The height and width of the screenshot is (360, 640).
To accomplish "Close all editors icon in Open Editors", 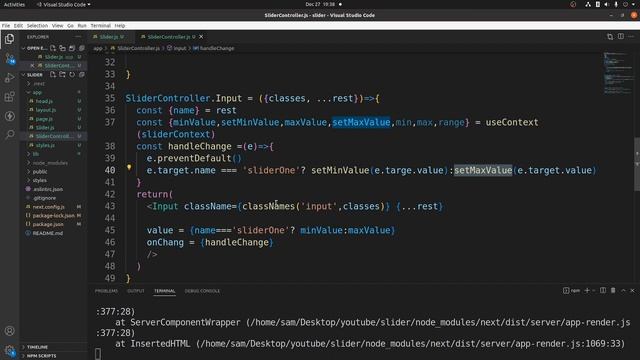I will (82, 48).
